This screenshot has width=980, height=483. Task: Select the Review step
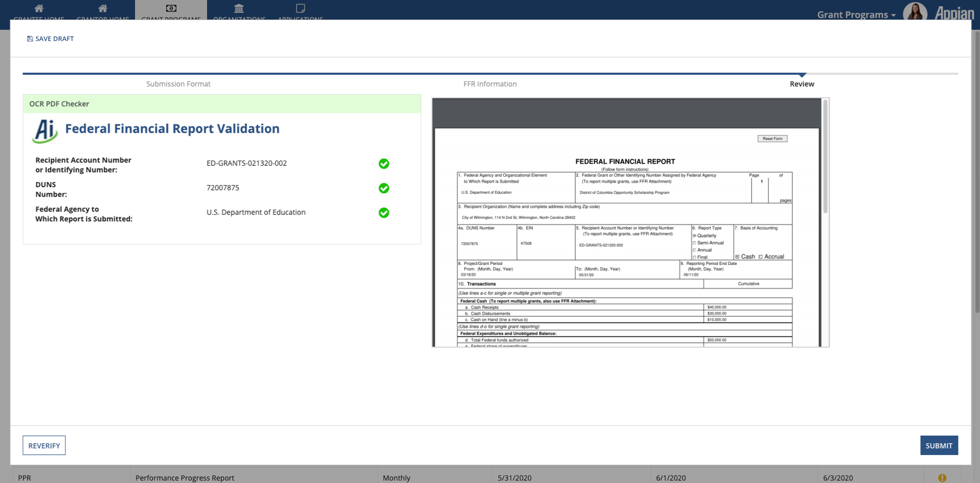(x=802, y=84)
